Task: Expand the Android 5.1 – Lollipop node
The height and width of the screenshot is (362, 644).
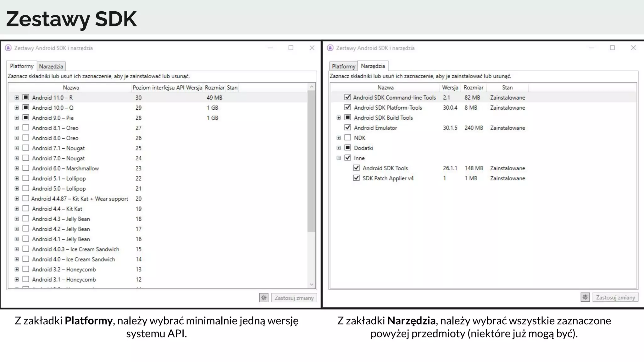Action: (x=17, y=178)
